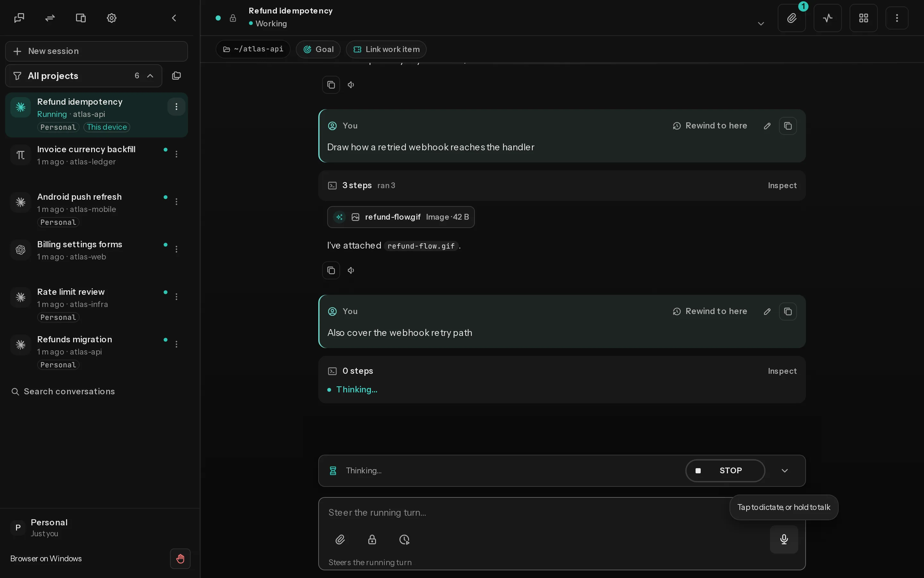This screenshot has width=924, height=578.
Task: Inspect the 0 steps run
Action: coord(782,371)
